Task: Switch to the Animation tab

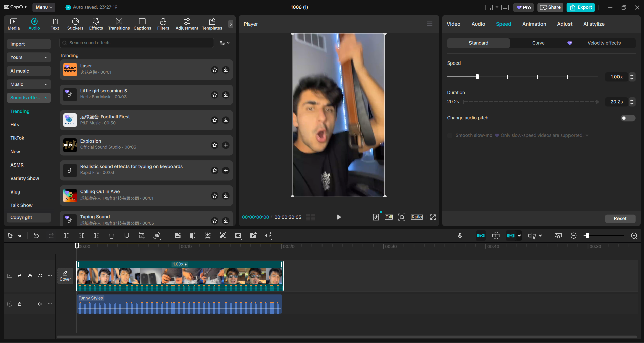Action: [x=534, y=24]
